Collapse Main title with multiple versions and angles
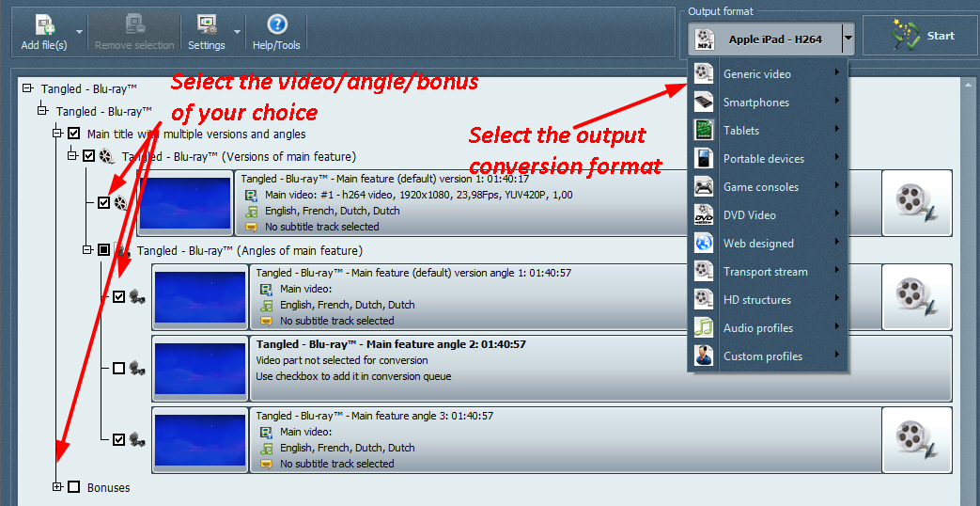 pos(57,134)
